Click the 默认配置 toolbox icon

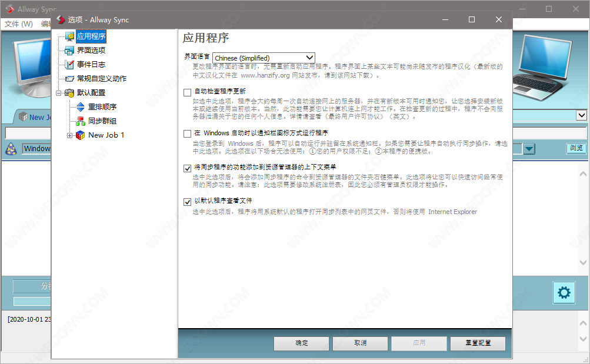[69, 93]
